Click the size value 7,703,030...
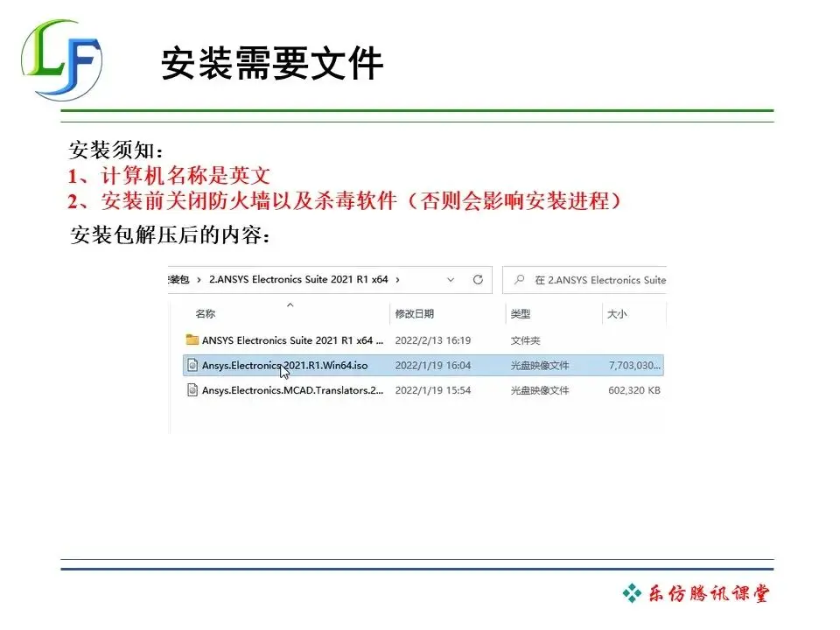 coord(635,366)
